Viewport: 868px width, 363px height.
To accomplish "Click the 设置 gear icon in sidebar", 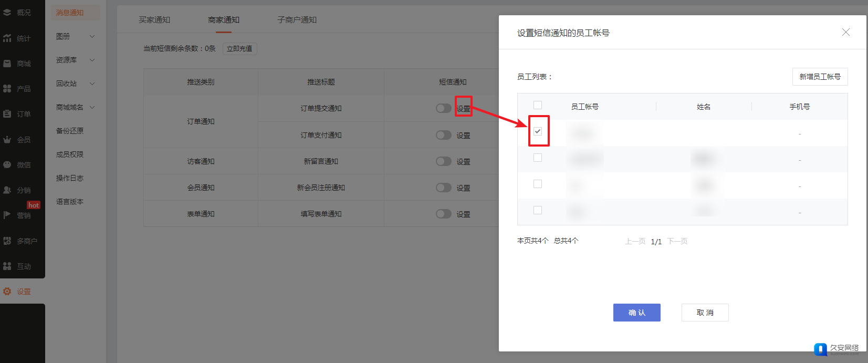I will pos(7,292).
